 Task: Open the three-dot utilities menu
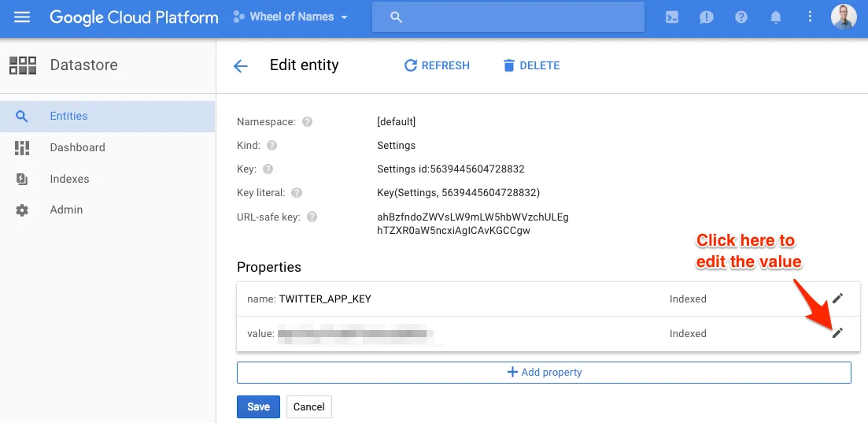pos(810,17)
